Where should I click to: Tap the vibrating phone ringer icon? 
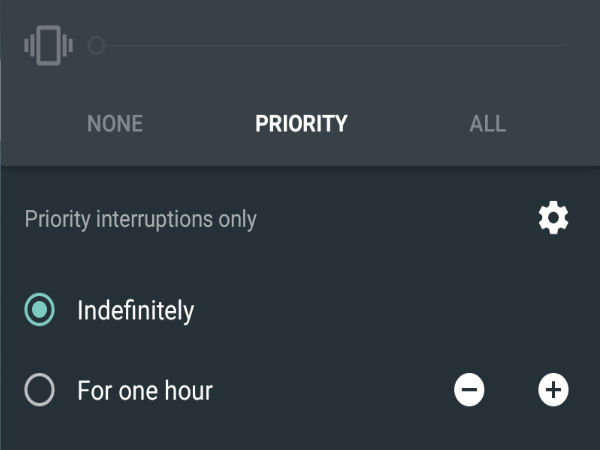pos(48,46)
